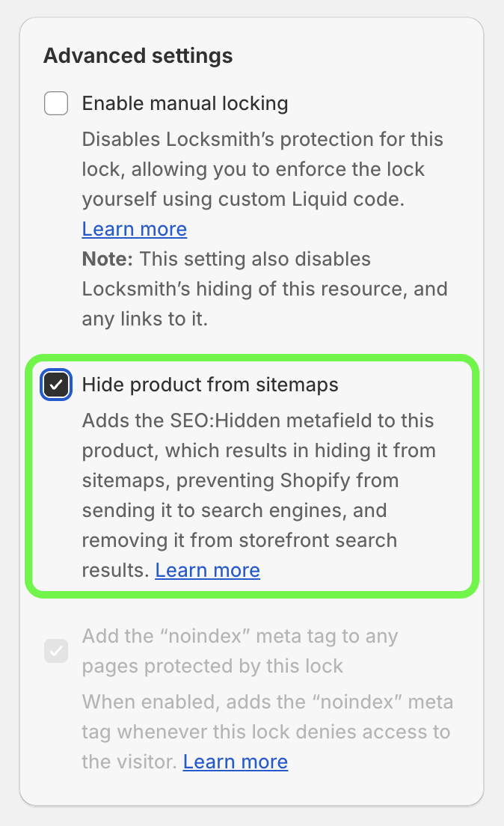Screen dimensions: 504x826
Task: Click the "preventing Shopify from" description line
Action: (240, 481)
